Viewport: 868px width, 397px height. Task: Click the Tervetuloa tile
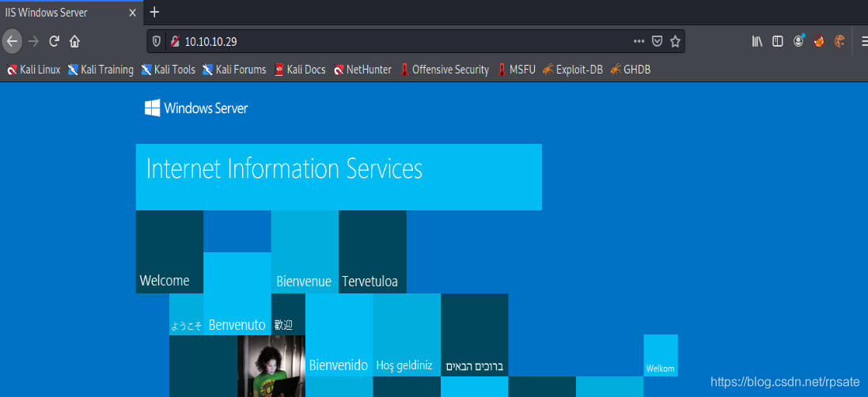[373, 251]
